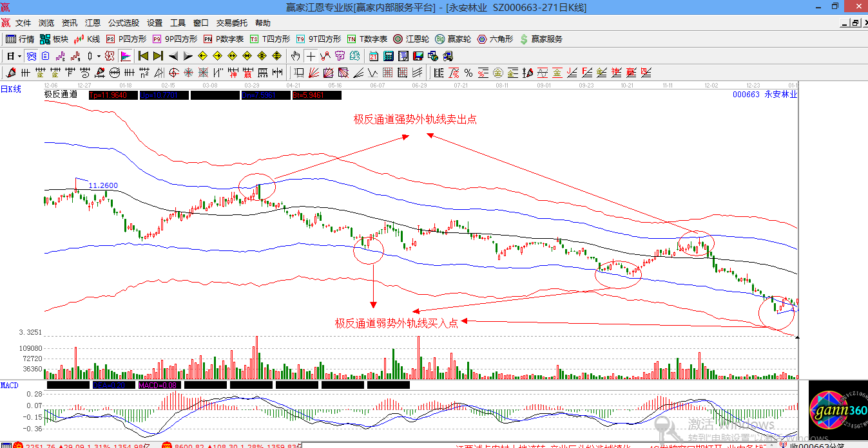Toggle the crosshair cursor button

click(311, 56)
